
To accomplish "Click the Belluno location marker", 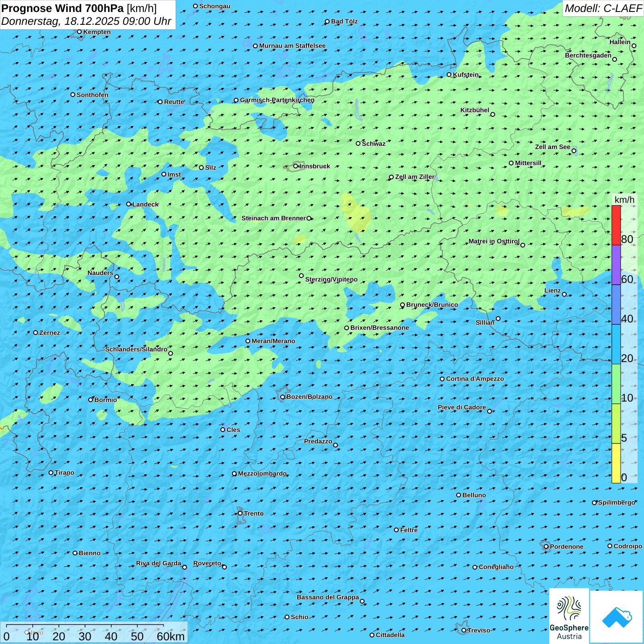I will (459, 495).
